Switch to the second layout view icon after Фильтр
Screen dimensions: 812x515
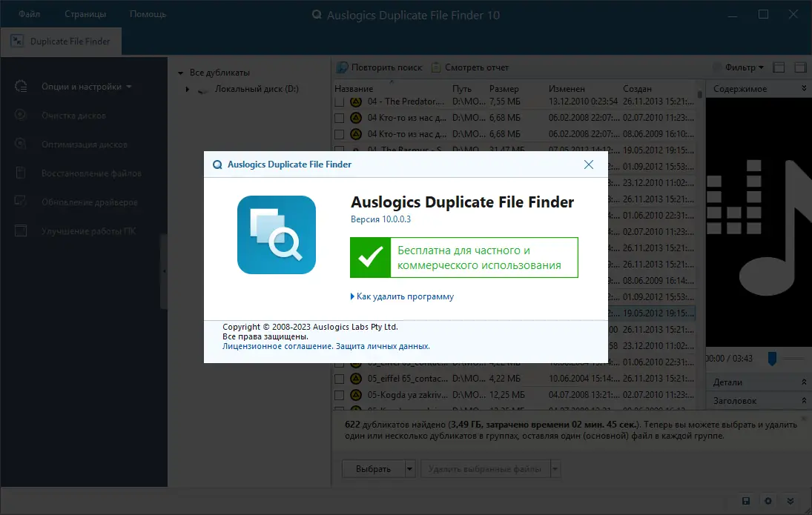coord(801,67)
